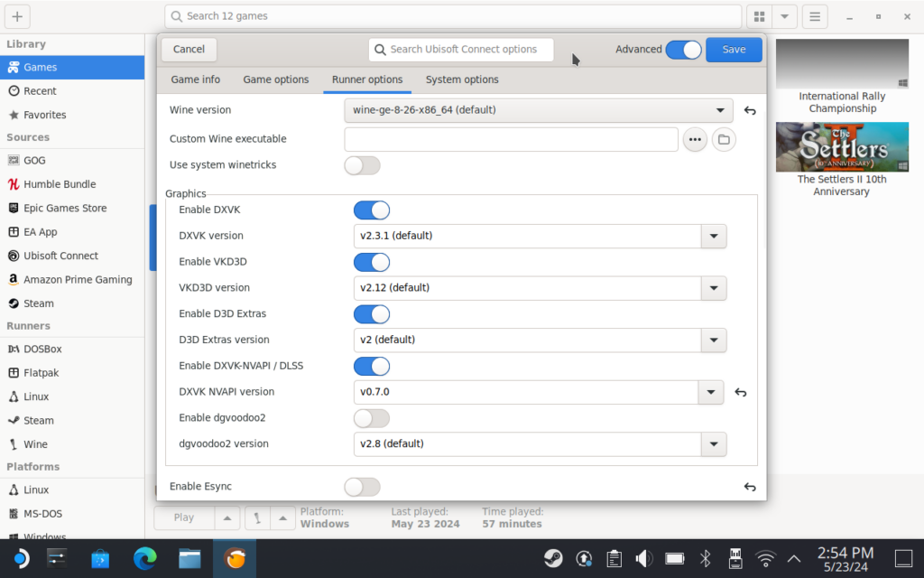Reset DXVK NVAPI version setting

pos(741,392)
